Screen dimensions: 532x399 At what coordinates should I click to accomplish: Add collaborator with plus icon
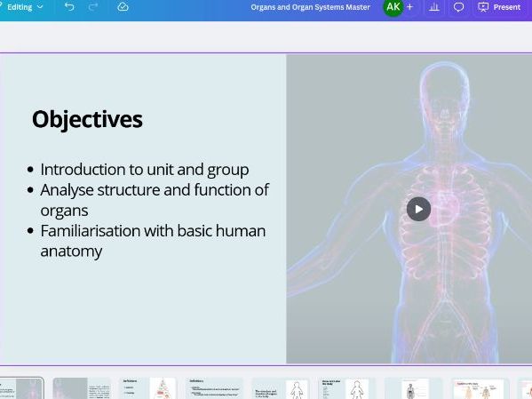409,7
